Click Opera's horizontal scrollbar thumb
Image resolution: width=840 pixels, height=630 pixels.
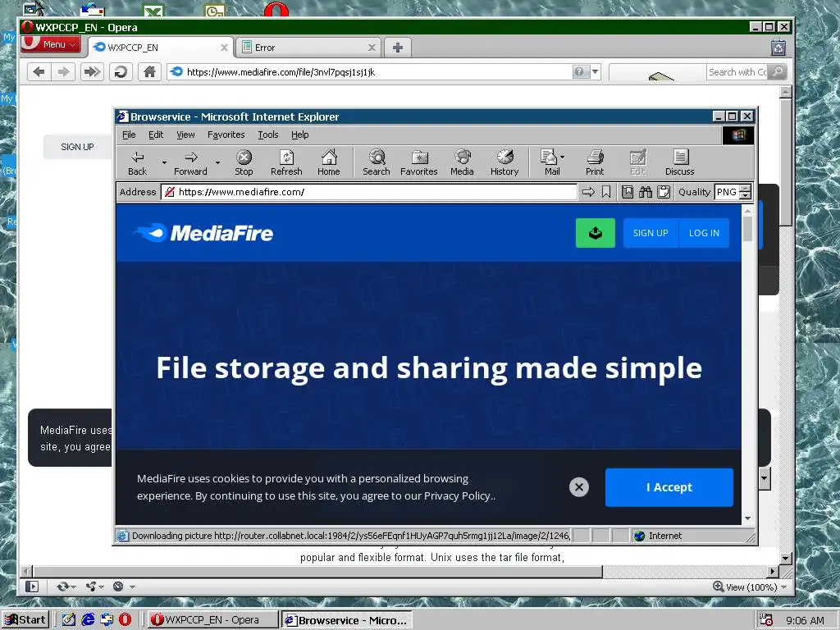[317, 572]
